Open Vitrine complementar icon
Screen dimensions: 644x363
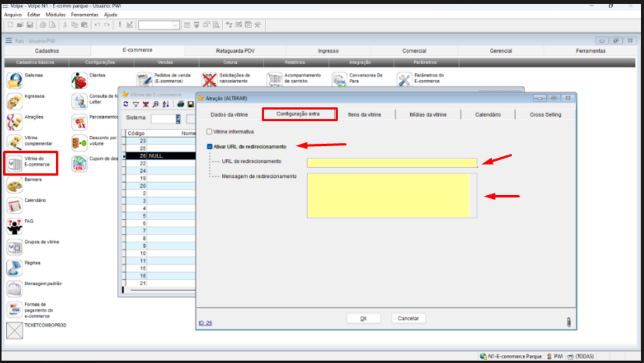(x=14, y=143)
